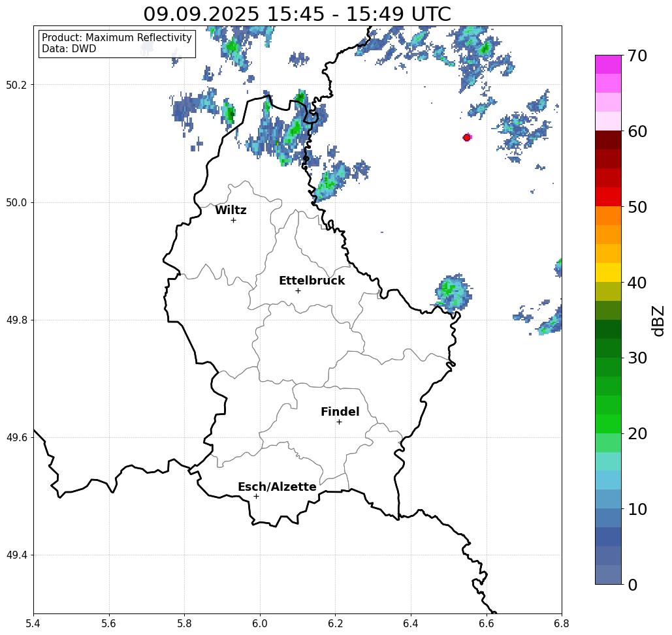
Task: Click the Findel label
Action: 340,412
